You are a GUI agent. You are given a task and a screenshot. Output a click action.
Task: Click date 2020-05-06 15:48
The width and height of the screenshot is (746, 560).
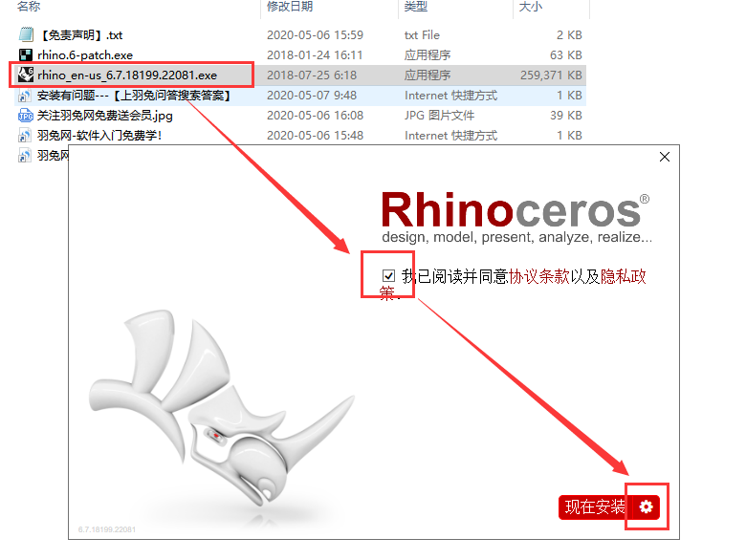tap(315, 136)
